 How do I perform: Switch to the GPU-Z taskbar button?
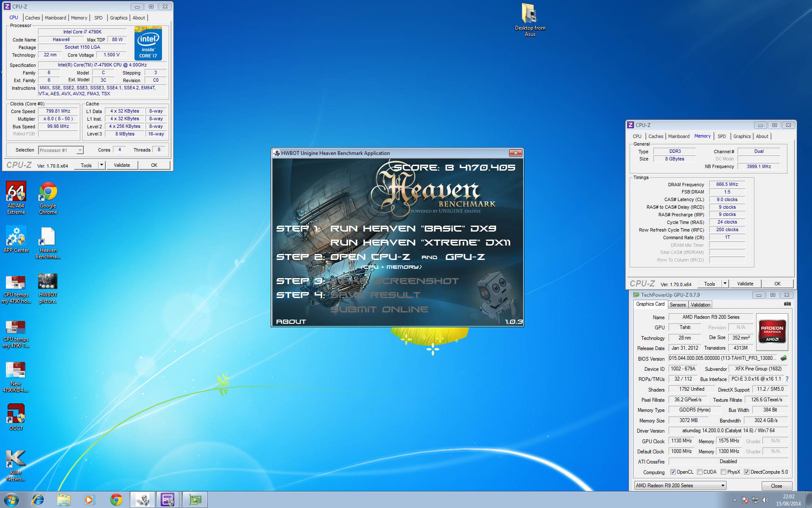point(195,500)
